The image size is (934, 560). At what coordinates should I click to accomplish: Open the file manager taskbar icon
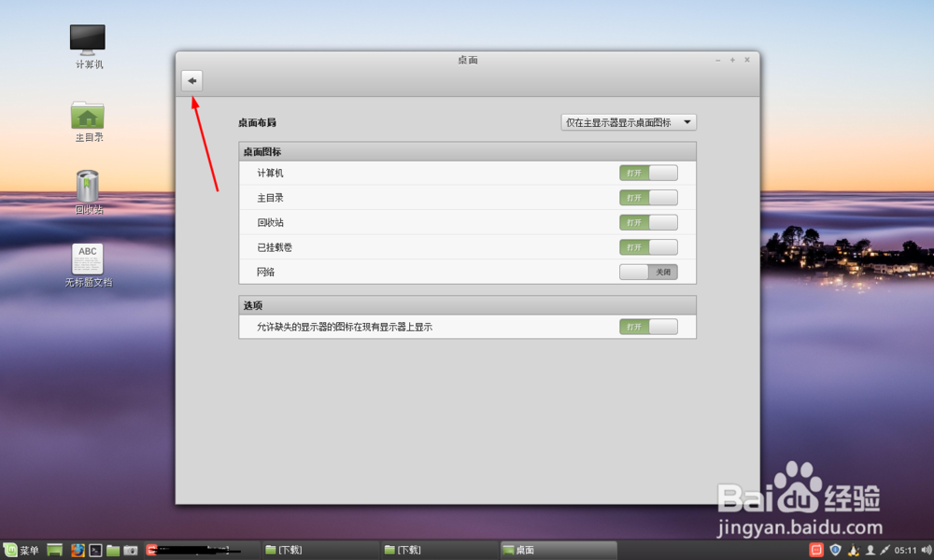tap(112, 550)
